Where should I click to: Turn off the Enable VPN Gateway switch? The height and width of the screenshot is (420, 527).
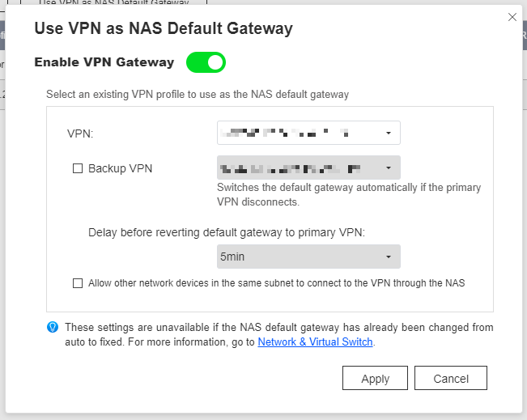pos(206,62)
